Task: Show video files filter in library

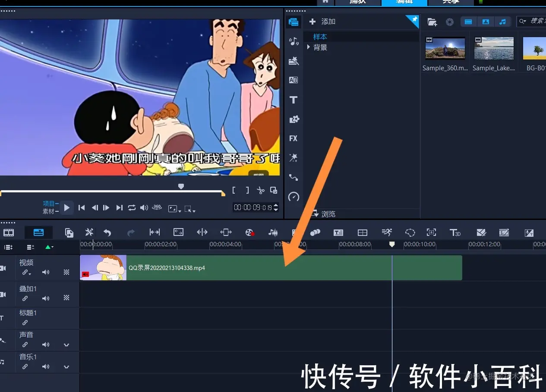Action: [x=468, y=22]
